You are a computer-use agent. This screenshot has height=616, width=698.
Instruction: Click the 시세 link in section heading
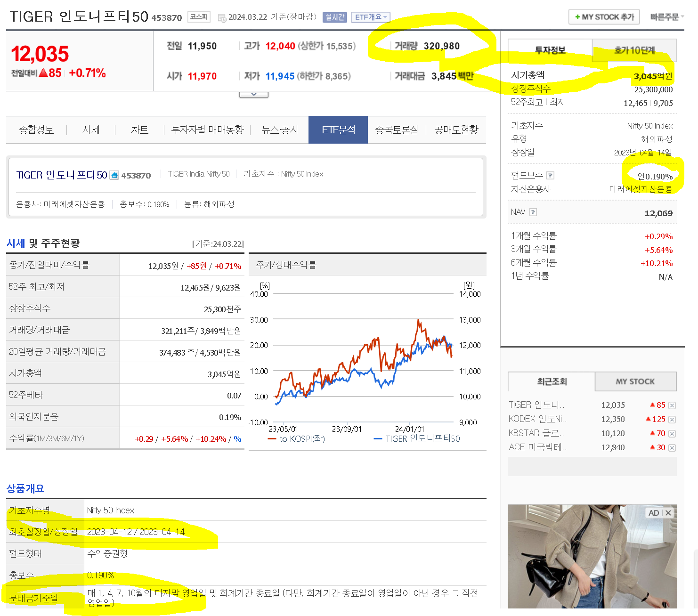click(x=16, y=243)
